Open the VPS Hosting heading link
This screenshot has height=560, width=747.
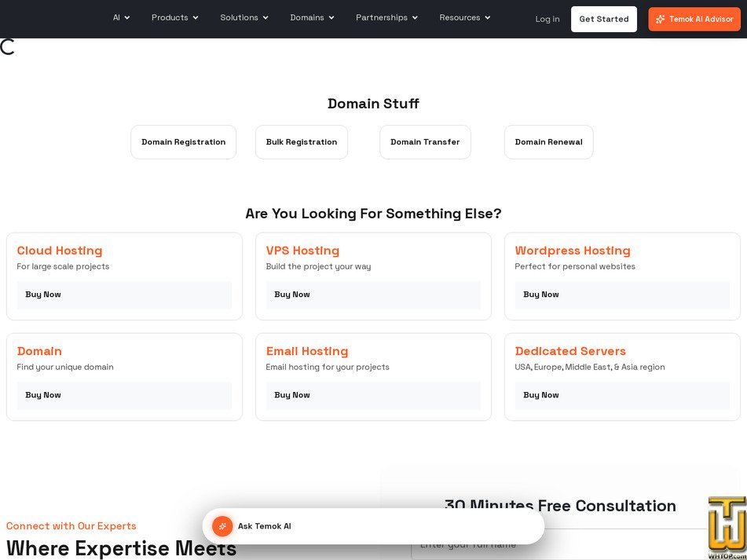302,251
